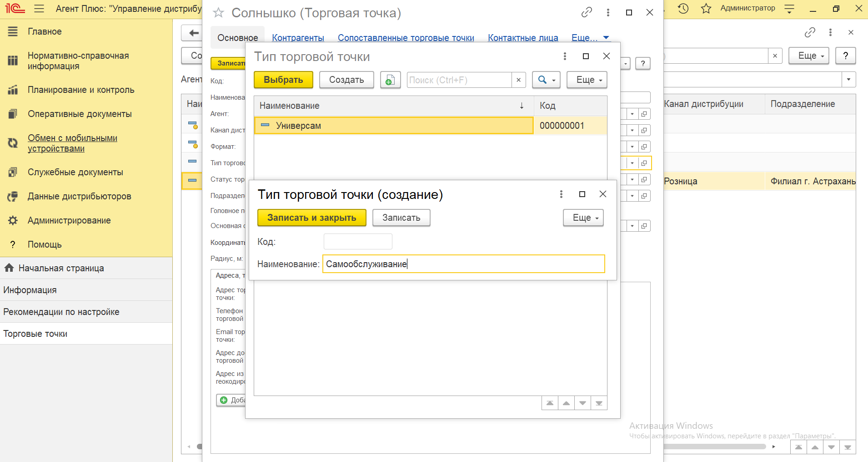This screenshot has width=868, height=462.
Task: Clear the search field with X icon
Action: tap(518, 80)
